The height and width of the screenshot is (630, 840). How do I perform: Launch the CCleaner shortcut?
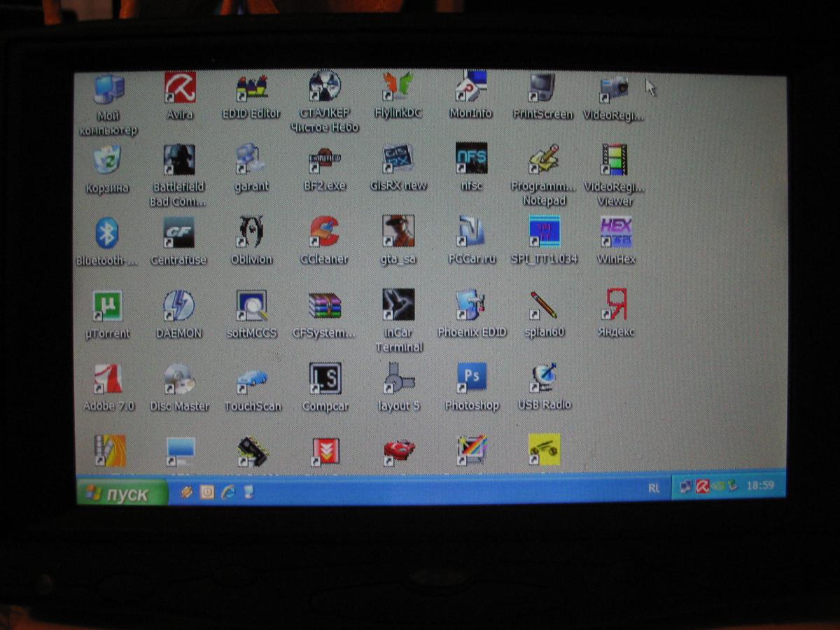tap(324, 233)
